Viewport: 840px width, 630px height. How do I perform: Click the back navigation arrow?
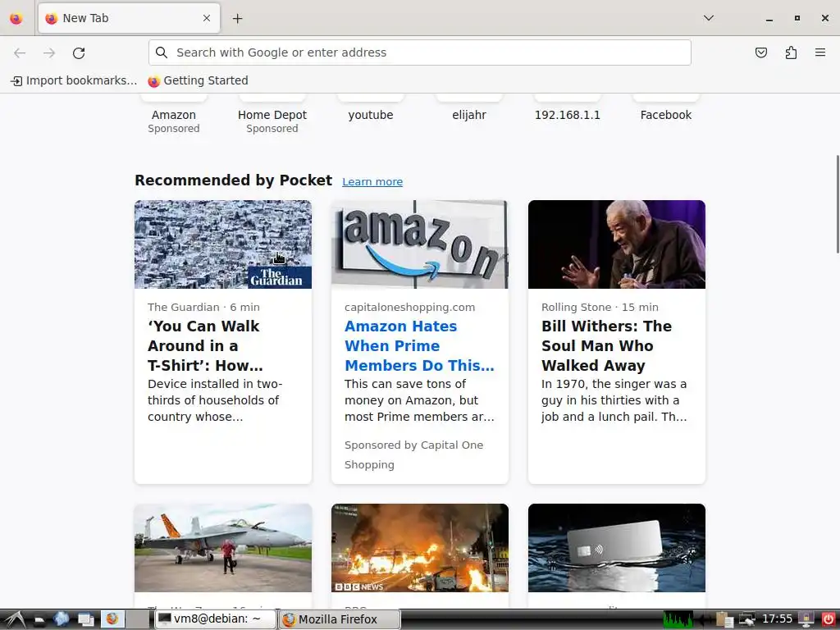click(x=20, y=52)
